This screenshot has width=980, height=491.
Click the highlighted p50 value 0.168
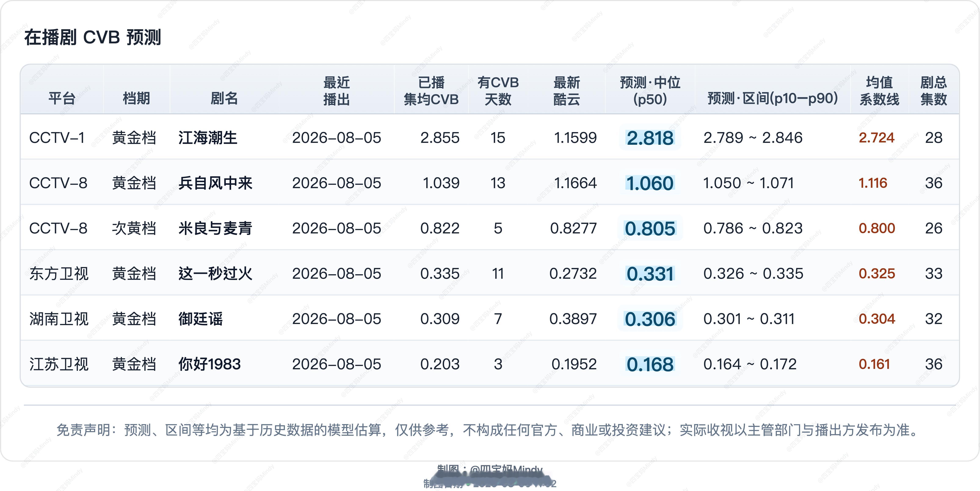(x=650, y=364)
